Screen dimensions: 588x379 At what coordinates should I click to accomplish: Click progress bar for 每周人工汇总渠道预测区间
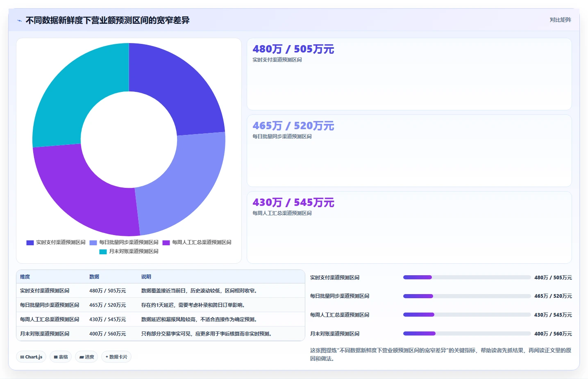(467, 315)
